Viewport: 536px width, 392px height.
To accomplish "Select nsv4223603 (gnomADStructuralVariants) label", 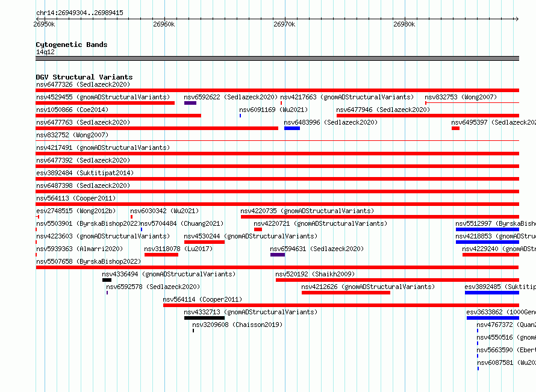I will point(103,236).
